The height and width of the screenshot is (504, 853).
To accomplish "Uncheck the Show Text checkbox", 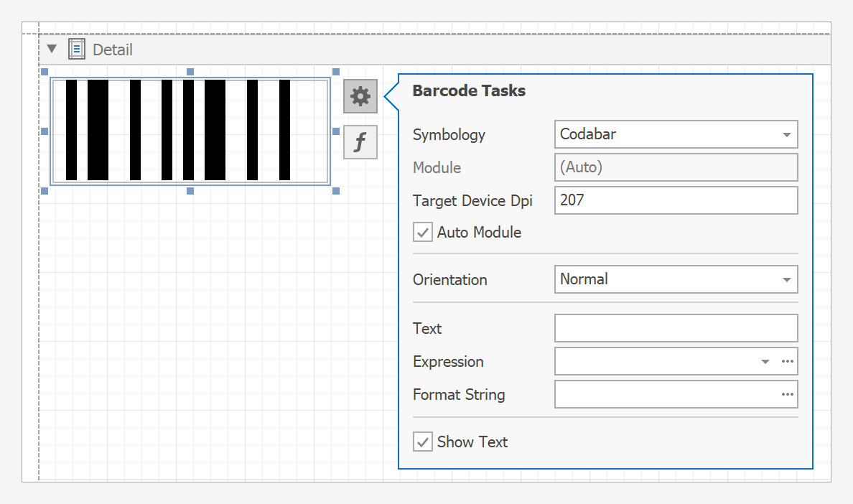I will pyautogui.click(x=423, y=442).
